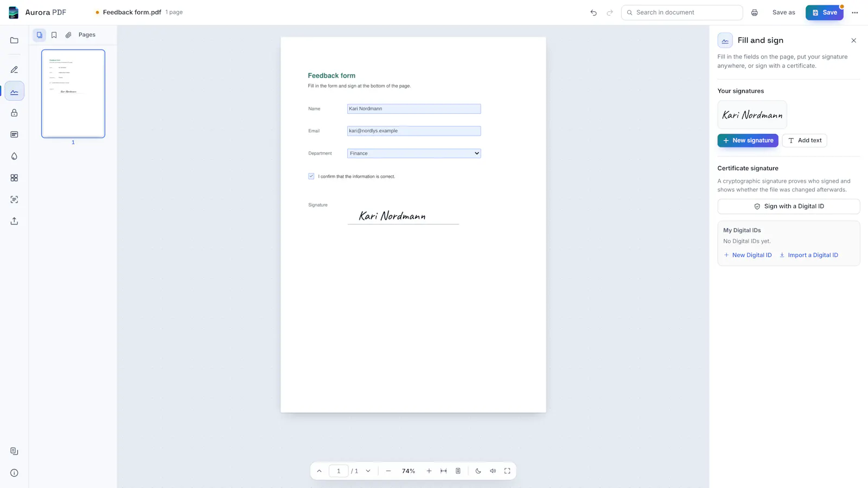Click the Email input field
This screenshot has height=488, width=868.
414,131
